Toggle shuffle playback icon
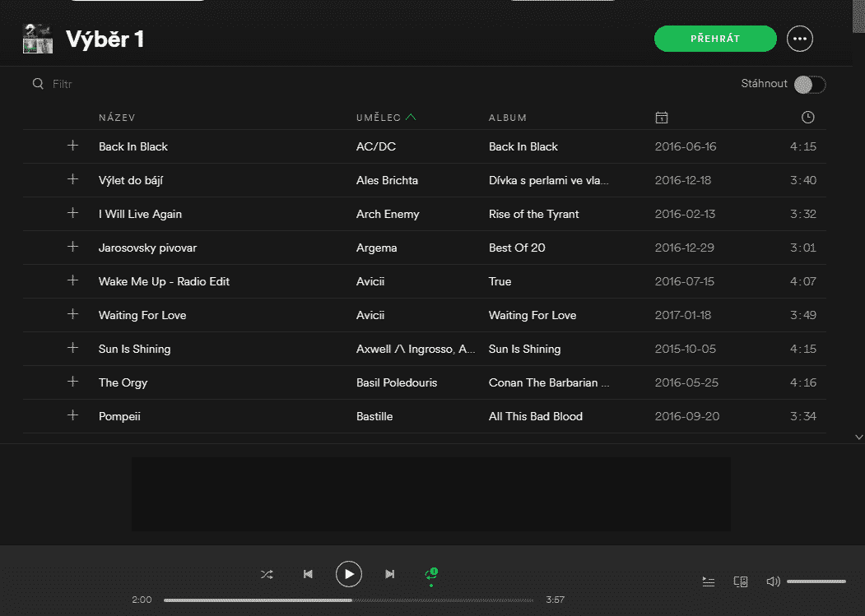Screen dimensions: 865x616 pyautogui.click(x=267, y=574)
